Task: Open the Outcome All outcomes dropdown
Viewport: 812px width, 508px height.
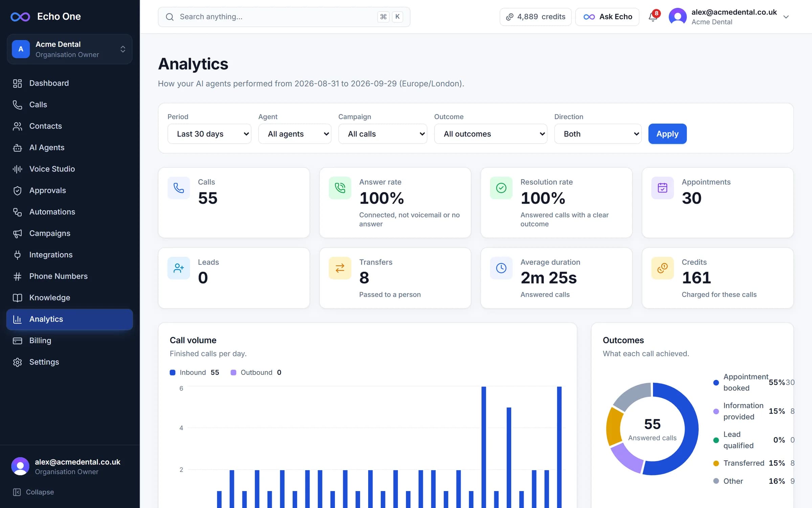Action: [x=491, y=134]
